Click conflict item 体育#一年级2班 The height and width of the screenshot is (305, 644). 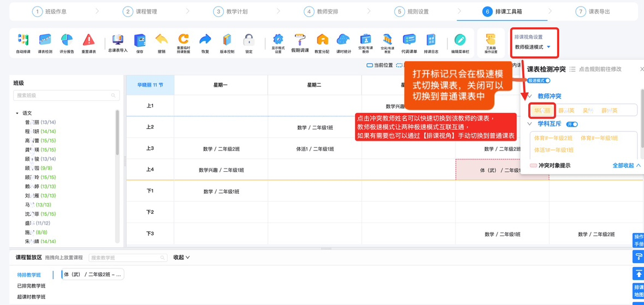click(553, 139)
